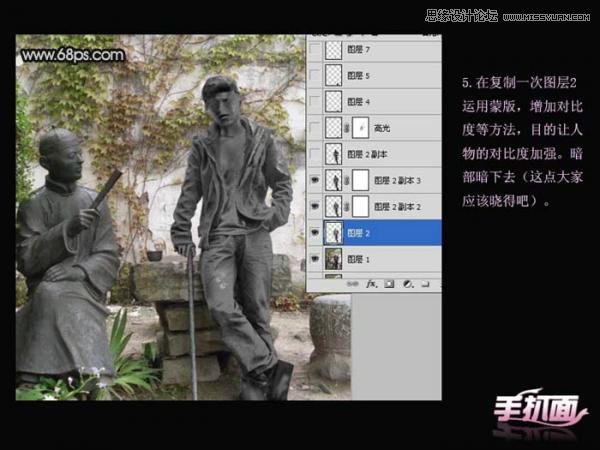600x450 pixels.
Task: Show the 图层 7 layer
Action: pyautogui.click(x=315, y=50)
